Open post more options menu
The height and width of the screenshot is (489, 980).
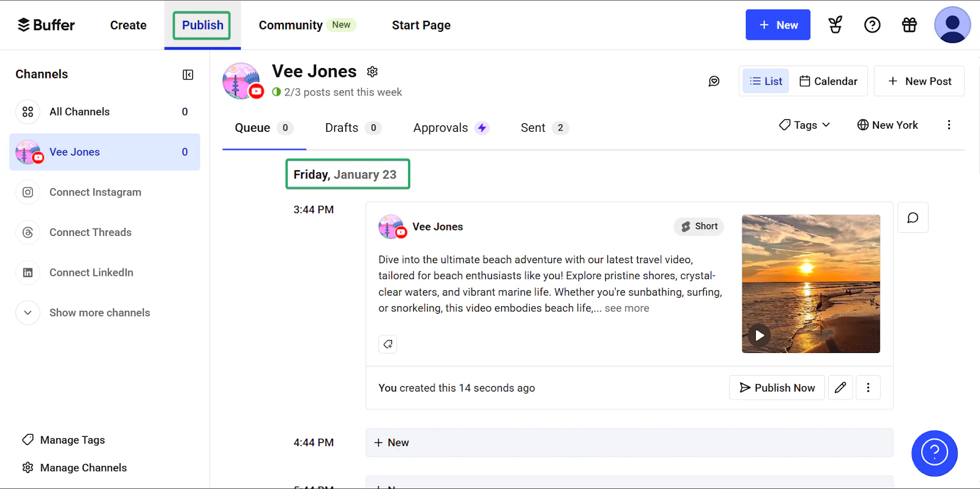click(x=868, y=387)
